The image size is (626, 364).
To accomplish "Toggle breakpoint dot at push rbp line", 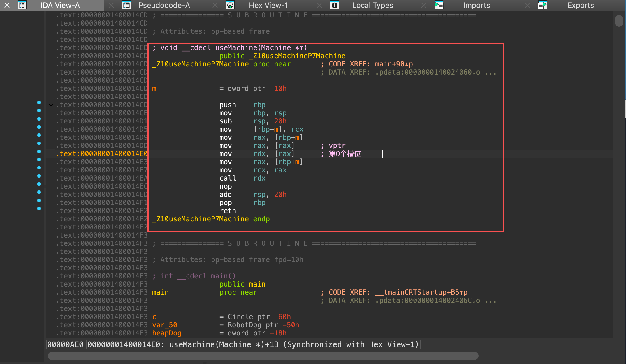I will [39, 103].
